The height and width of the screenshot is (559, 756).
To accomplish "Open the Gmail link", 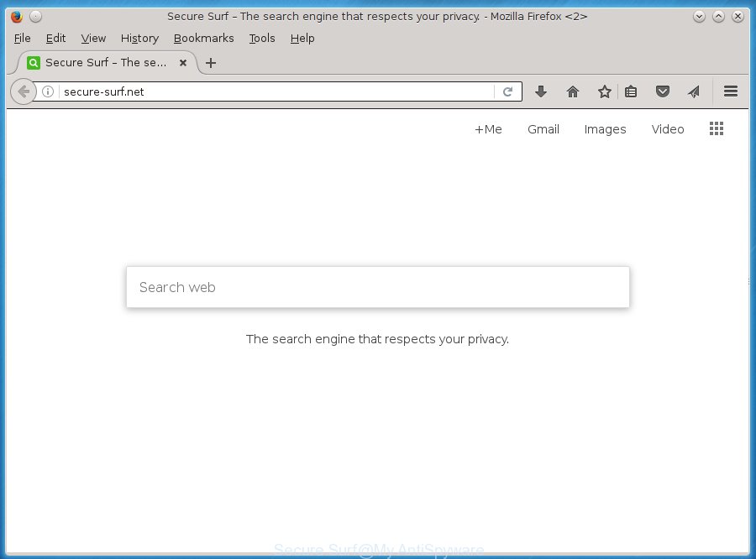I will (543, 129).
